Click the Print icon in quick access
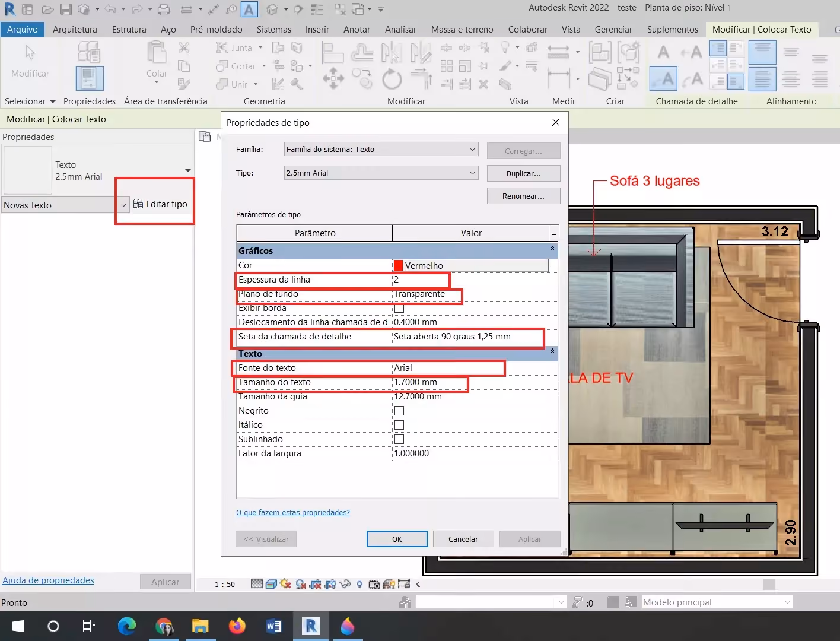 164,9
